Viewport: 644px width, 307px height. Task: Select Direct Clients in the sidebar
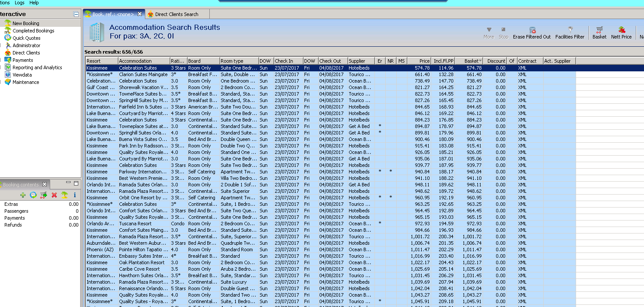click(x=26, y=53)
